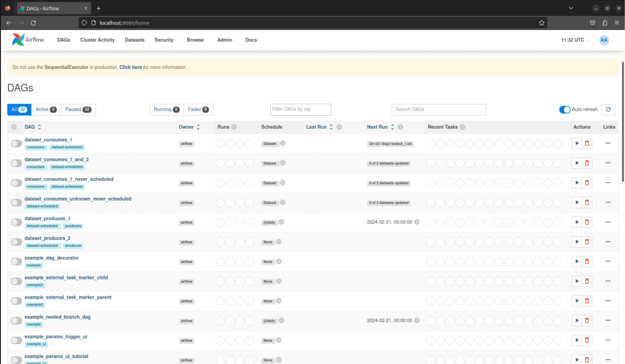Unpause the dataset_consumes_1 DAG toggle
The image size is (625, 364).
tap(16, 143)
